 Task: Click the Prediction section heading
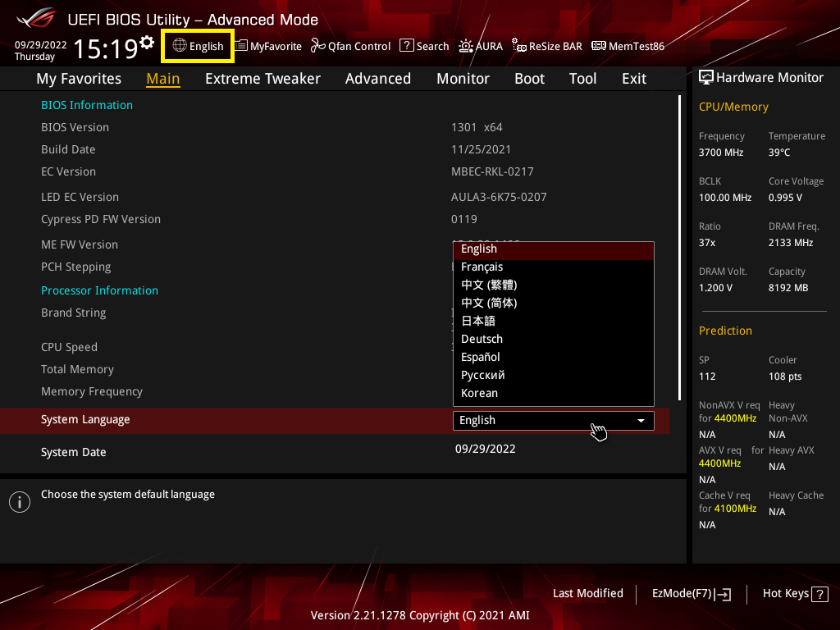click(725, 331)
